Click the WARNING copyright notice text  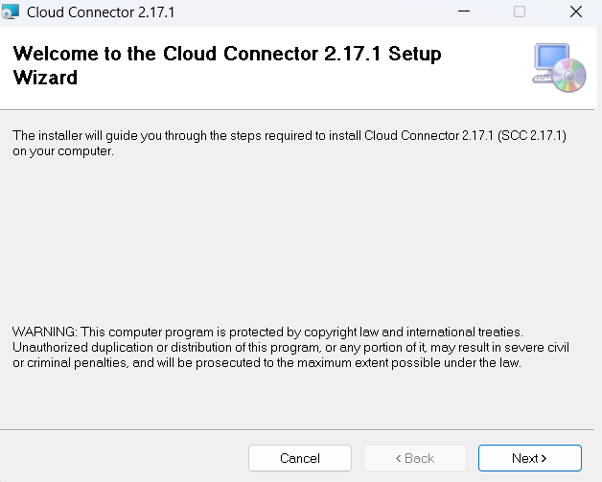(291, 347)
